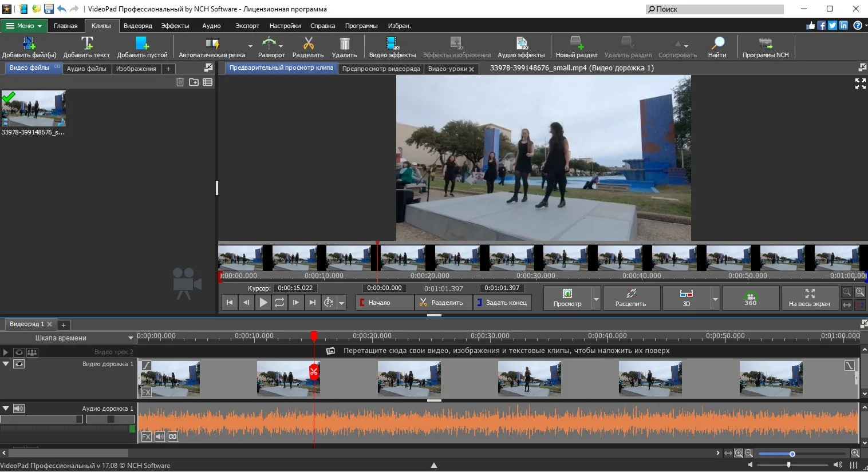Toggle the speaker icon on the audio clip
The image size is (868, 472).
coord(159,437)
